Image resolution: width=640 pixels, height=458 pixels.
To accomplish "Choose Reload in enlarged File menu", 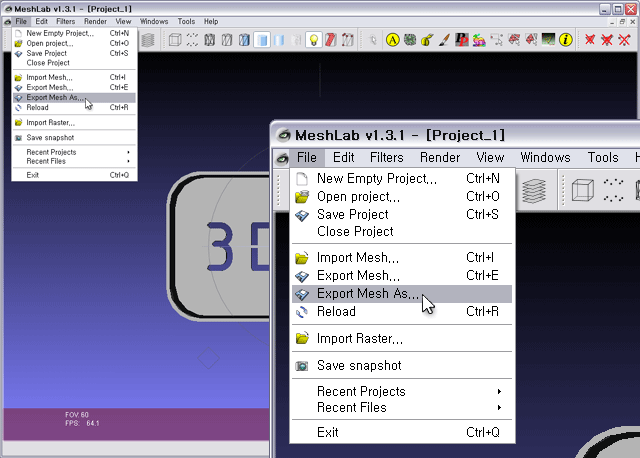I will tap(402, 312).
